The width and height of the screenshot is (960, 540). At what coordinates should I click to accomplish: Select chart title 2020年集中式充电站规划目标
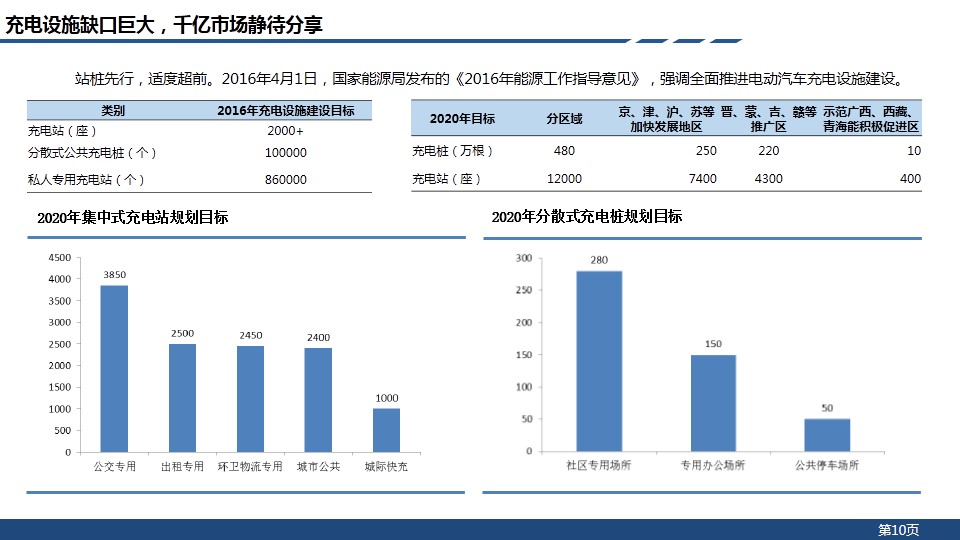(x=132, y=218)
